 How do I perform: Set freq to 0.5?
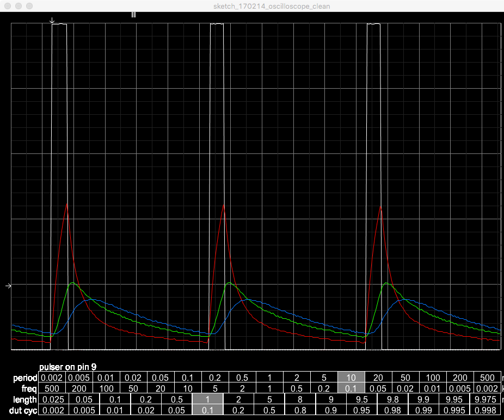pos(297,388)
